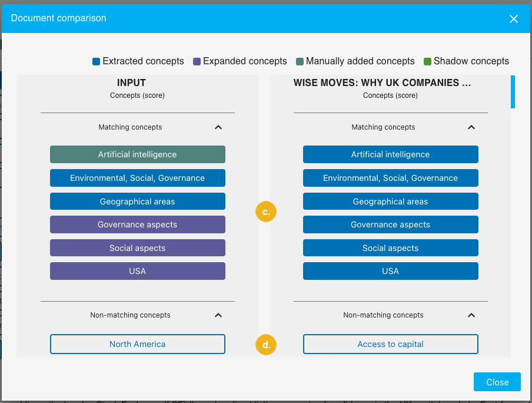Click the purple Expanded concepts legend swatch
This screenshot has height=403, width=532.
197,61
